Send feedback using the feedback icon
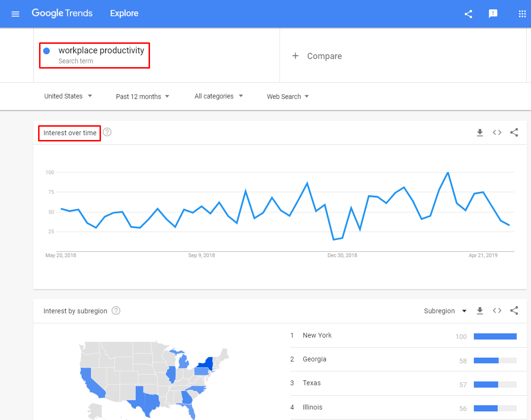This screenshot has width=531, height=420. pyautogui.click(x=493, y=14)
